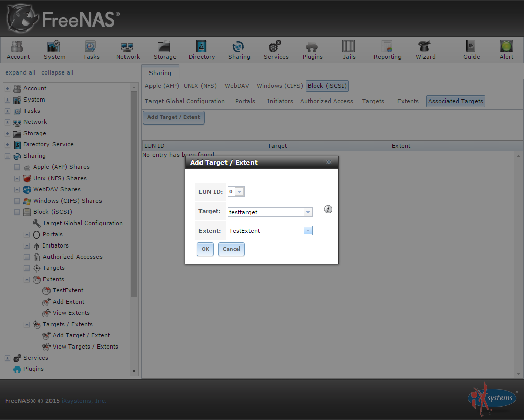Click Cancel in the dialog
Image resolution: width=524 pixels, height=420 pixels.
pos(231,249)
